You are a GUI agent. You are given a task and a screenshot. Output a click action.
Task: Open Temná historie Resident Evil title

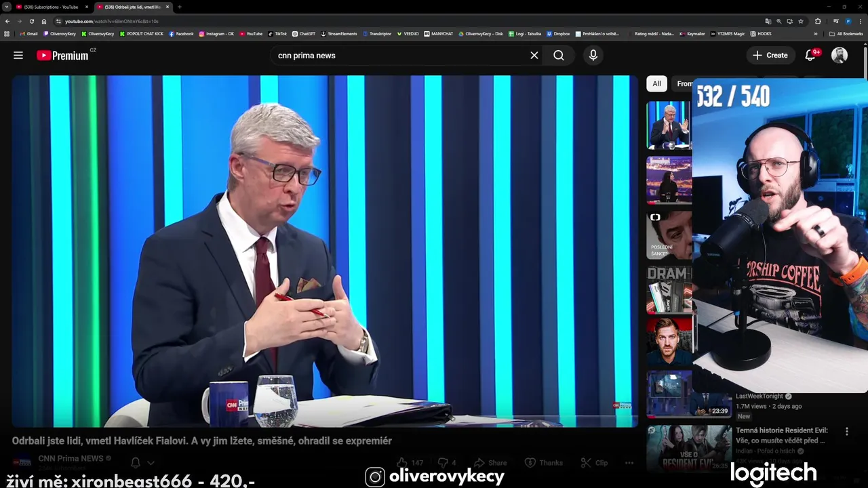(782, 435)
